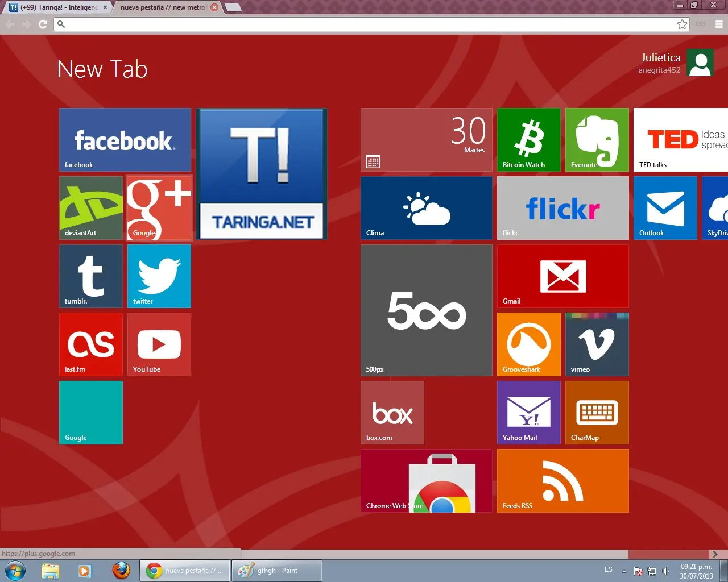Open the flickr tile
The height and width of the screenshot is (582, 728).
[x=563, y=208]
